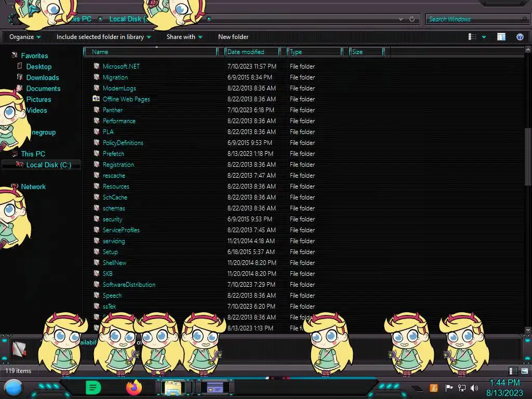Select the SchCache folder name
The height and width of the screenshot is (399, 532).
[x=115, y=197]
